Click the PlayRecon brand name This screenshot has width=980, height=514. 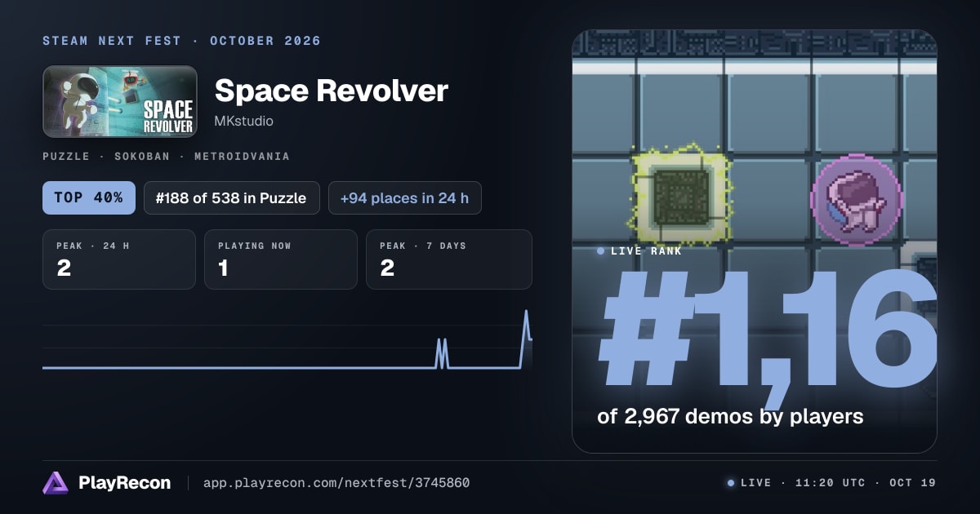[125, 483]
